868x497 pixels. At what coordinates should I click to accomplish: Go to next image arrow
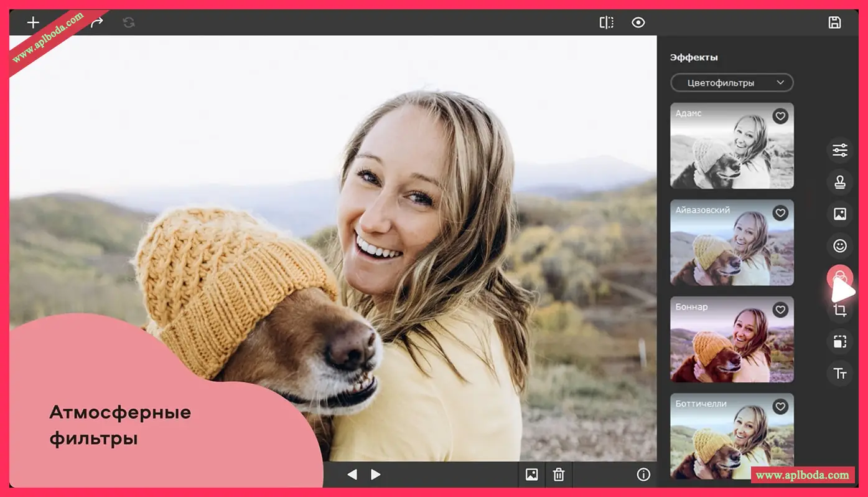(376, 475)
